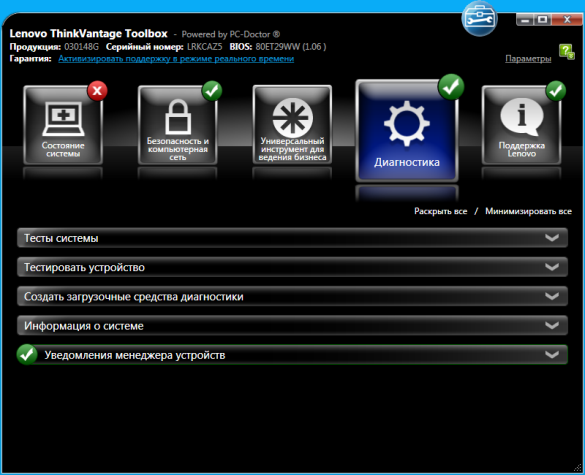Open the Безопасность и компьютерная сеть tile
This screenshot has width=585, height=475.
coord(178,125)
